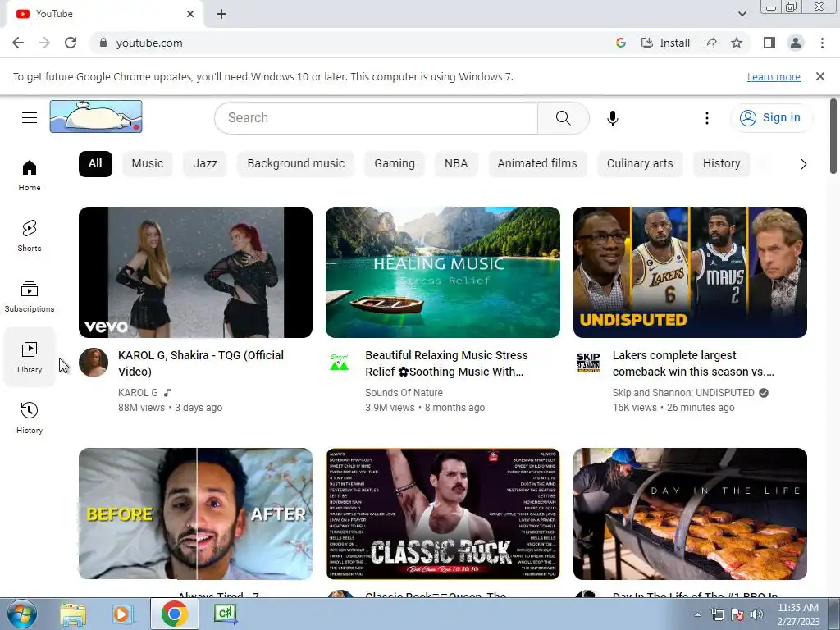Open Beautiful Relaxing Music video title
Image resolution: width=840 pixels, height=630 pixels.
(446, 363)
